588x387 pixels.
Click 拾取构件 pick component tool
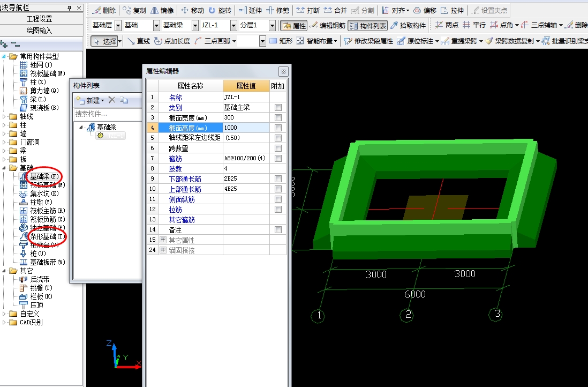408,26
